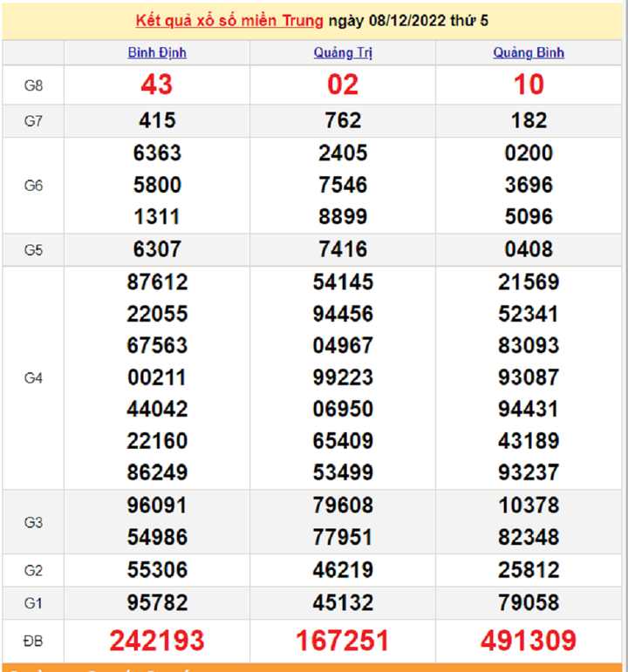
Task: Select G3 number 79608
Action: 343,506
